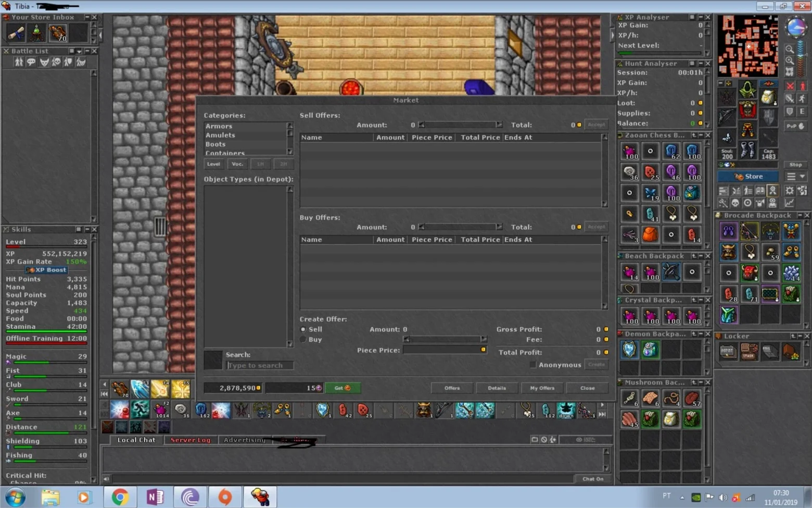Toggle Battle List party members shield filter
The image size is (812, 508).
pos(68,62)
